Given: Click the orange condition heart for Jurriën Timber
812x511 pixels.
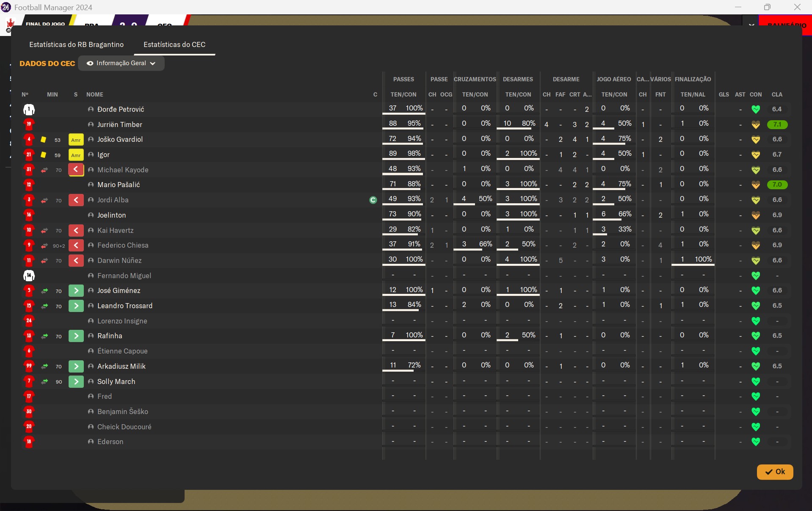Looking at the screenshot, I should 756,125.
